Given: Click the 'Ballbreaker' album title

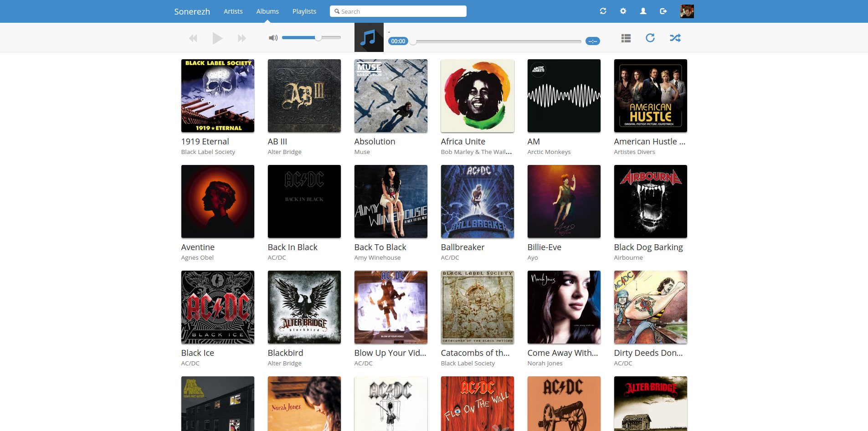Looking at the screenshot, I should [462, 247].
